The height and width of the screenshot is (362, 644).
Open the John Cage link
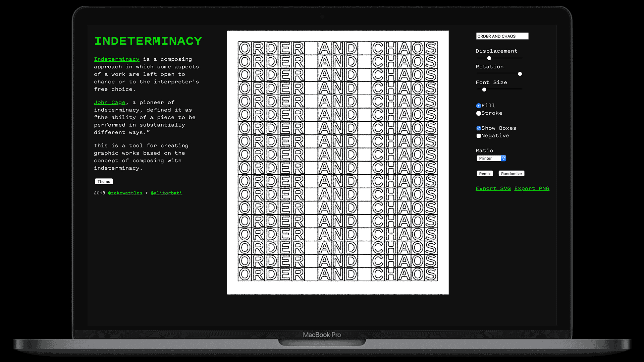pyautogui.click(x=109, y=103)
